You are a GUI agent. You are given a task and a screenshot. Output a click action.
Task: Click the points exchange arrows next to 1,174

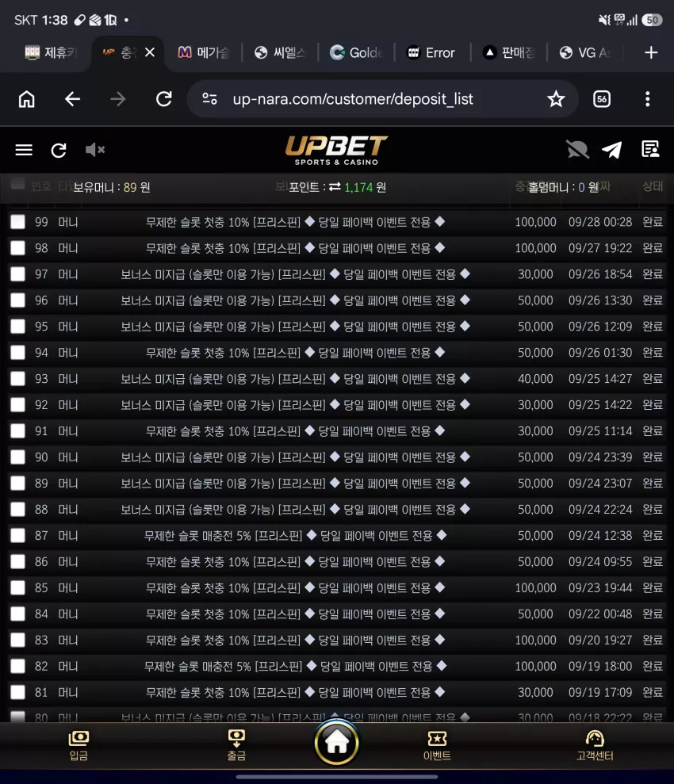click(335, 186)
